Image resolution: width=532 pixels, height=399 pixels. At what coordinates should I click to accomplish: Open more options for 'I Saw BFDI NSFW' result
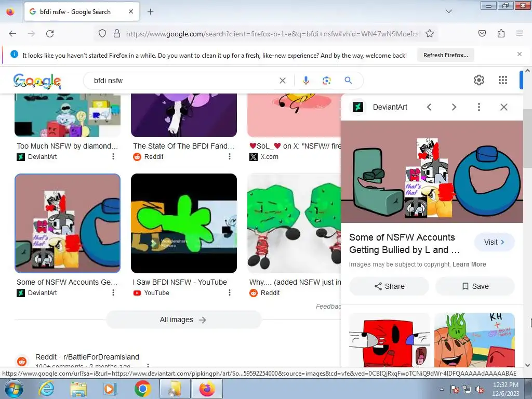click(229, 292)
